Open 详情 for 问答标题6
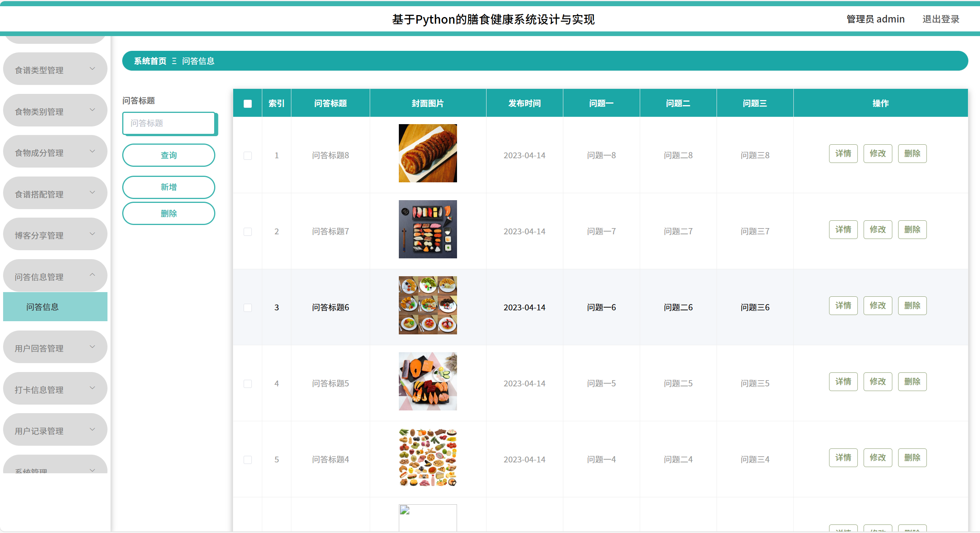This screenshot has height=533, width=980. click(843, 305)
